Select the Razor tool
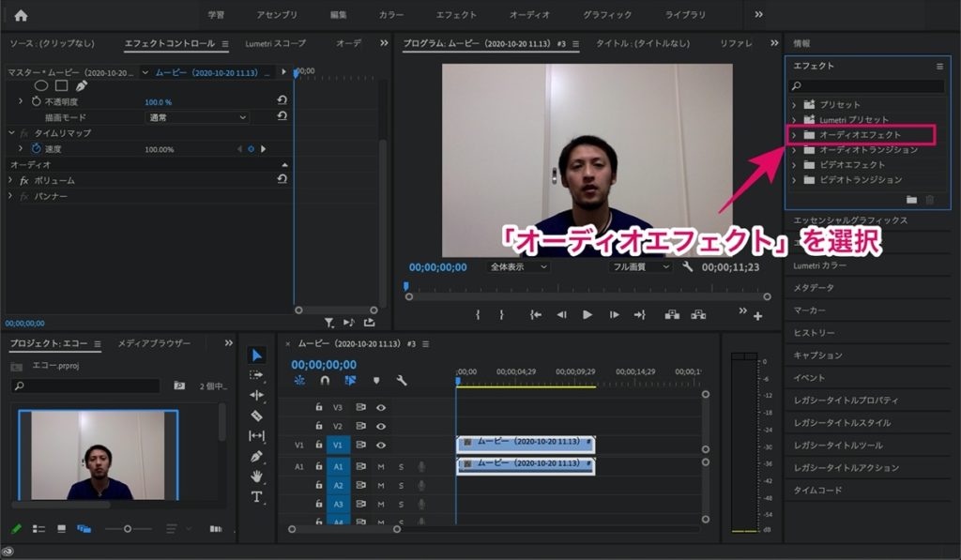 click(x=257, y=416)
